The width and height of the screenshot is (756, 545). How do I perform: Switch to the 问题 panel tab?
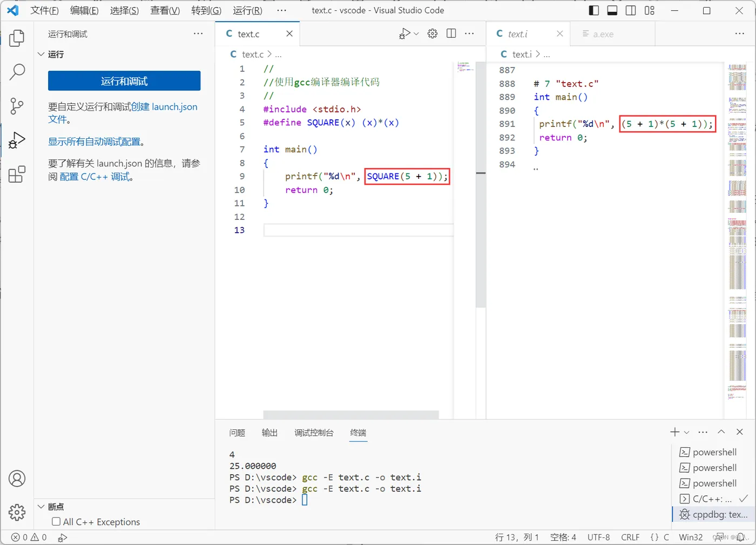click(237, 433)
